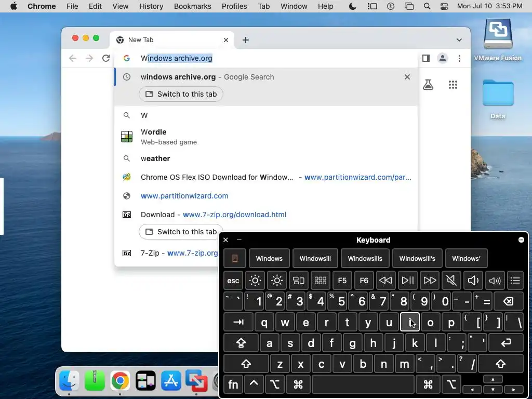Toggle the left shift key
Image resolution: width=532 pixels, height=399 pixels.
point(246,364)
